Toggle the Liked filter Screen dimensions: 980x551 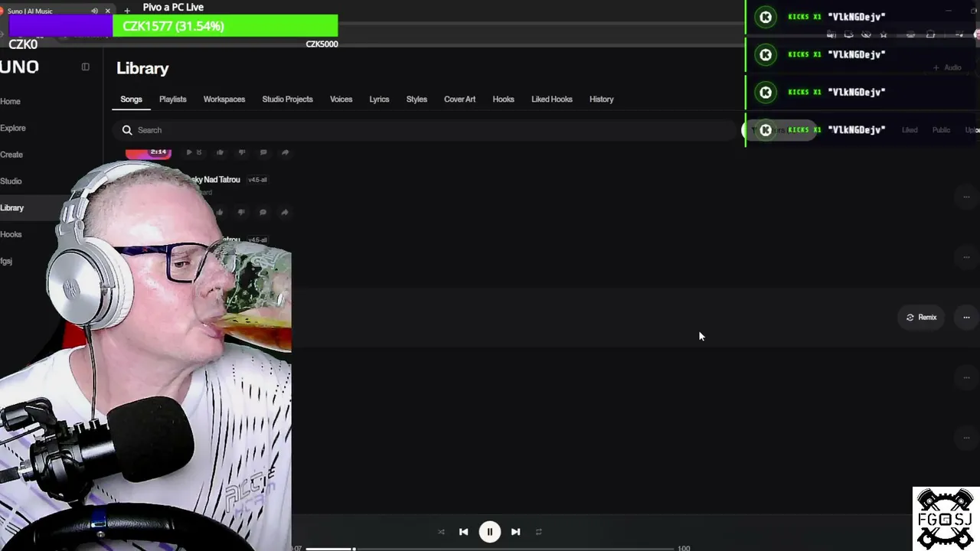click(910, 130)
